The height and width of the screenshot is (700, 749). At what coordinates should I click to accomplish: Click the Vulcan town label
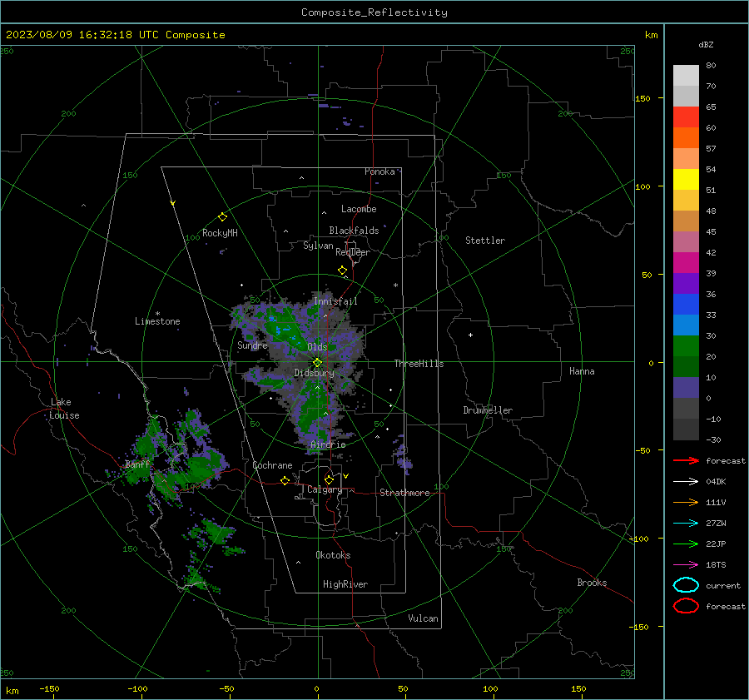click(424, 618)
